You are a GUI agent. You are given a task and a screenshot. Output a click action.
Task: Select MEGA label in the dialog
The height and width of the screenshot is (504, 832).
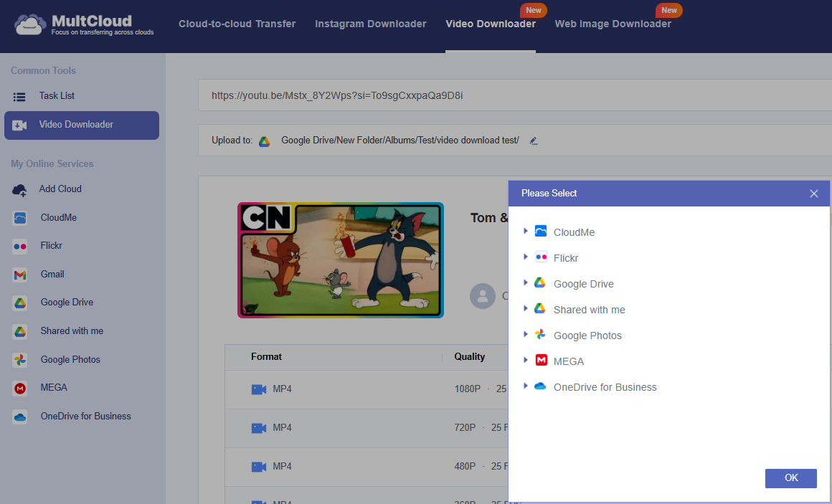click(568, 361)
